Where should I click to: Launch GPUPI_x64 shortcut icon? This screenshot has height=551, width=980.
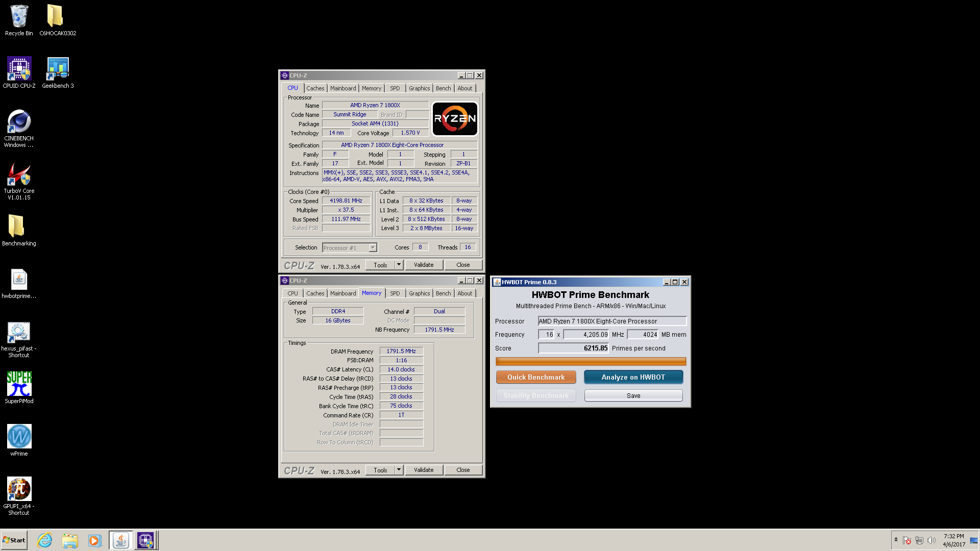(19, 496)
